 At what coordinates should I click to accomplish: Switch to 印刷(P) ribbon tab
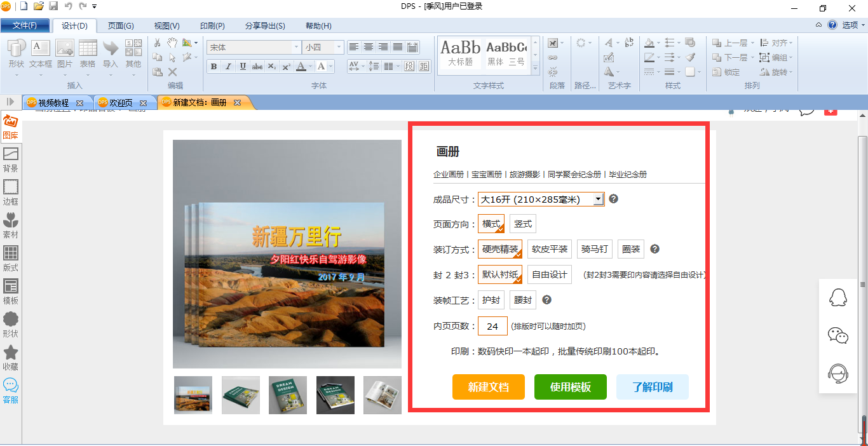pos(212,26)
